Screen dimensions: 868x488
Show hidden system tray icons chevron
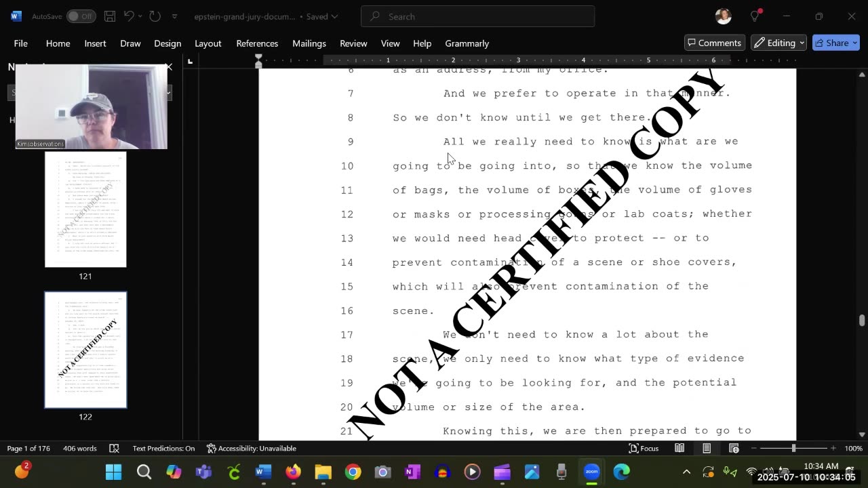click(686, 472)
